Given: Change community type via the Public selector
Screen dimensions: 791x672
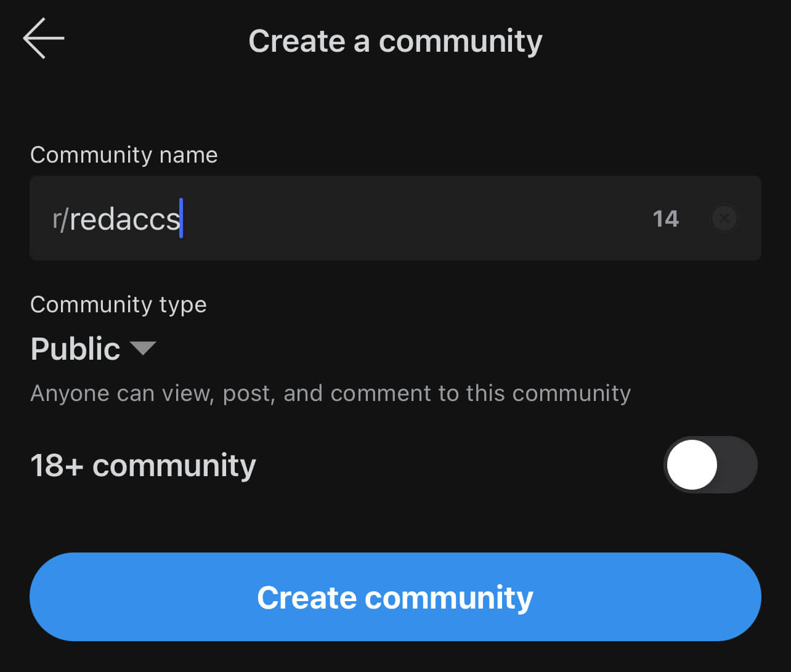Looking at the screenshot, I should tap(92, 349).
